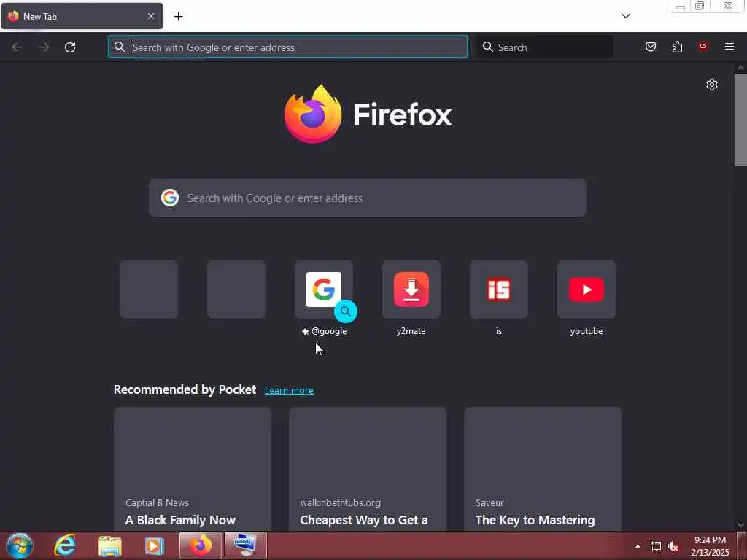Click the vertical scrollbar thumb

(x=740, y=119)
